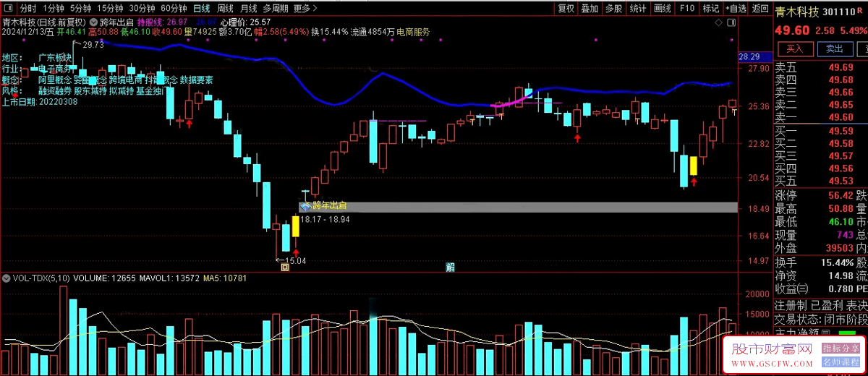Viewport: 868px width, 376px height.
Task: Click the 买入 buy button
Action: [795, 48]
